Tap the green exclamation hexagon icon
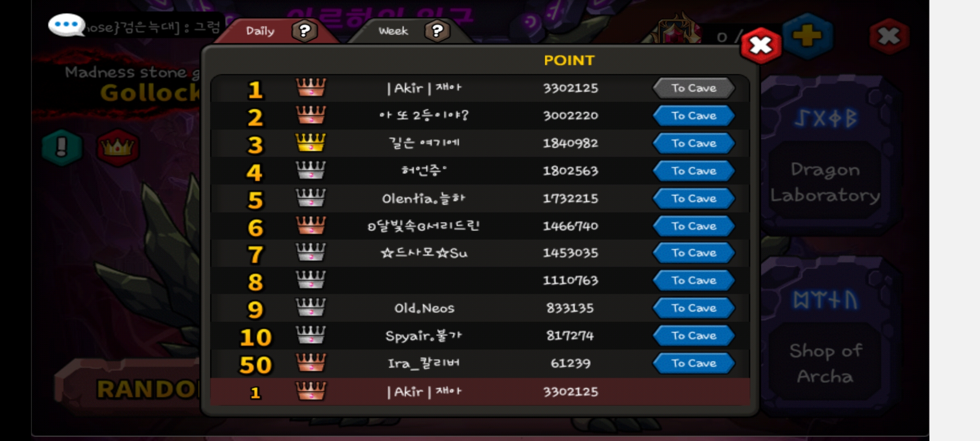The image size is (980, 441). [62, 147]
